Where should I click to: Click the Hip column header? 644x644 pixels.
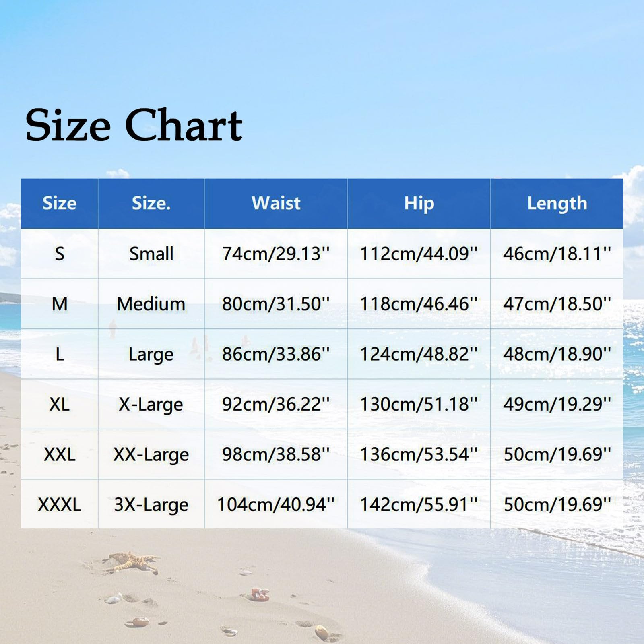[x=419, y=203]
